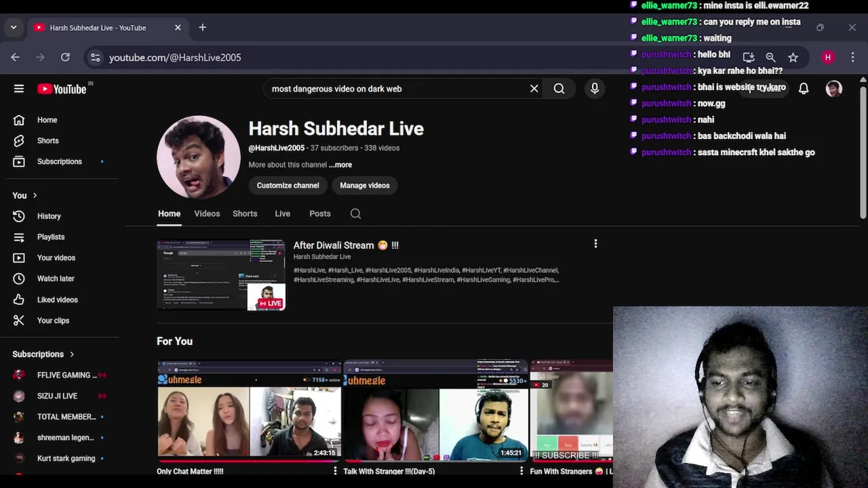
Task: Open the YouTube hamburger guide menu
Action: [19, 89]
